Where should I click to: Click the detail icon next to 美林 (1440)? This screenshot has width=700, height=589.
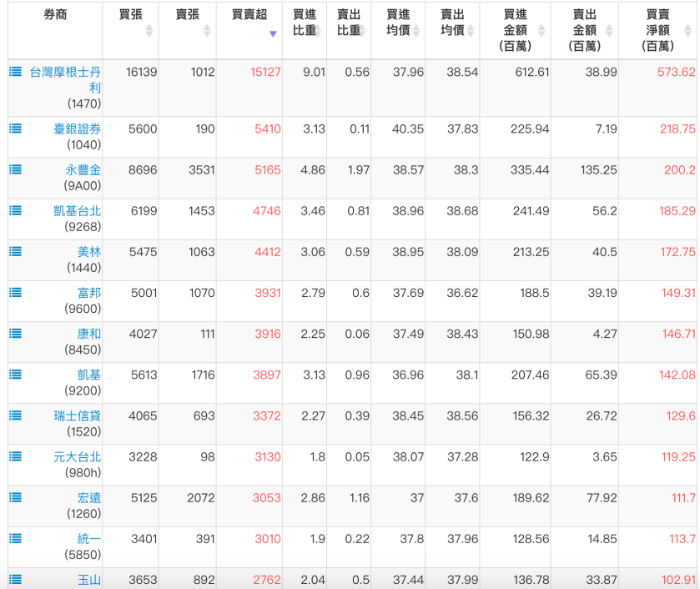tap(14, 250)
